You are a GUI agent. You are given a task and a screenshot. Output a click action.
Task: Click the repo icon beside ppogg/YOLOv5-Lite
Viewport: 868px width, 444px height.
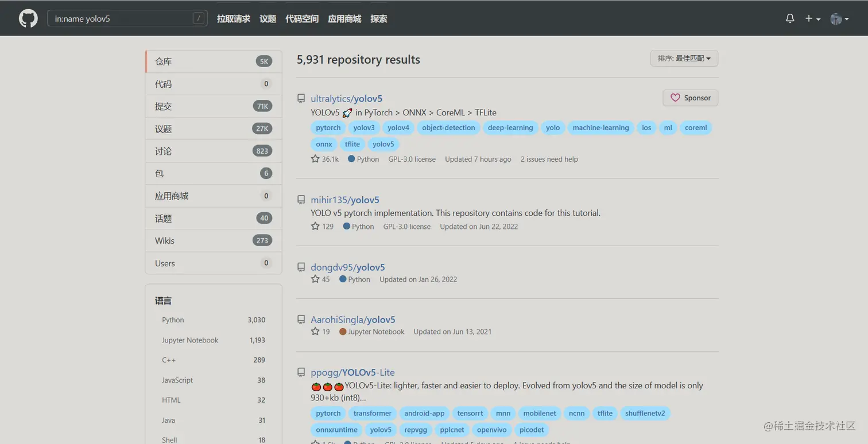tap(301, 372)
